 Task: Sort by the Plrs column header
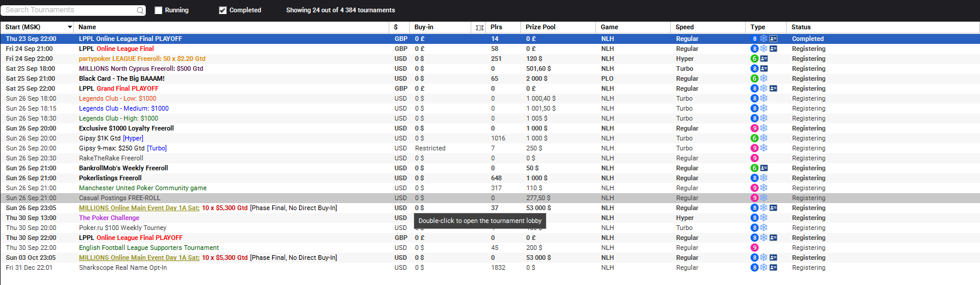coord(503,27)
